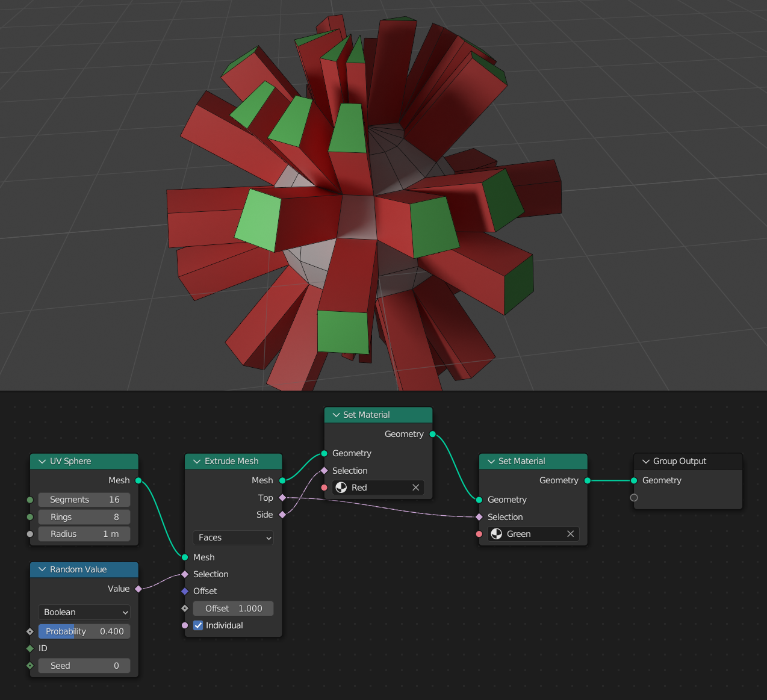
Task: Collapse the UV Sphere node header
Action: [x=42, y=461]
